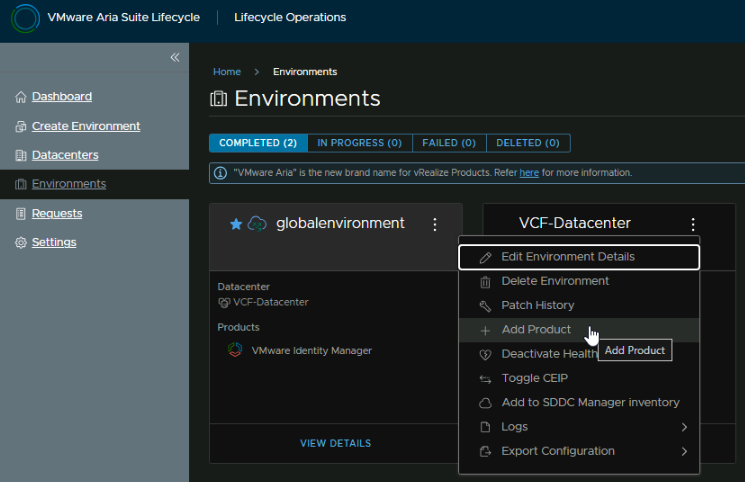745x482 pixels.
Task: Click the Environments icon in sidebar
Action: [x=20, y=184]
